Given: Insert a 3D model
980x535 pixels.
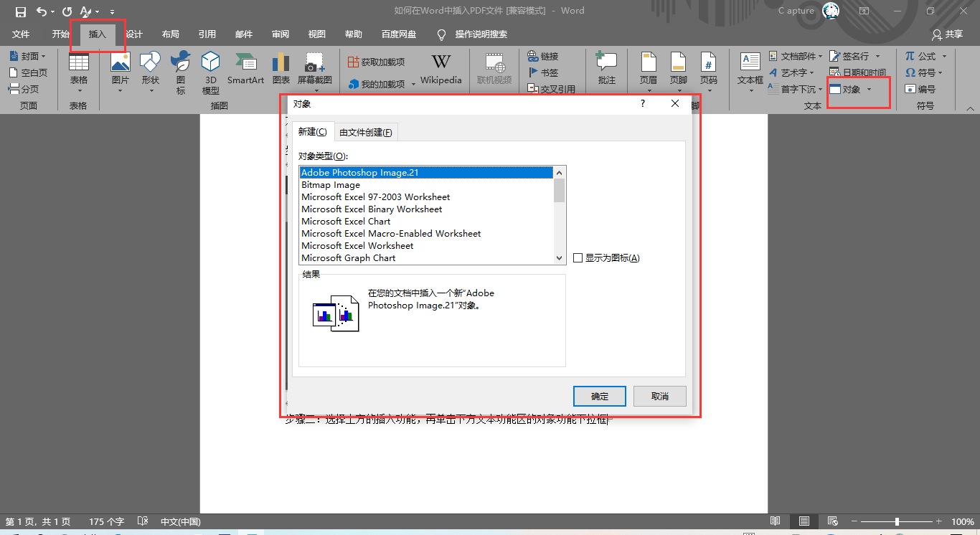Looking at the screenshot, I should point(210,70).
